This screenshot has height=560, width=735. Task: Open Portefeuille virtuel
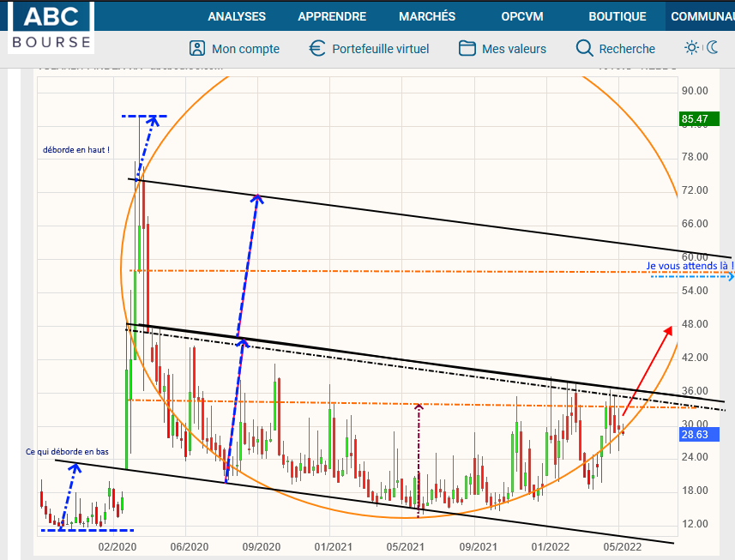381,49
